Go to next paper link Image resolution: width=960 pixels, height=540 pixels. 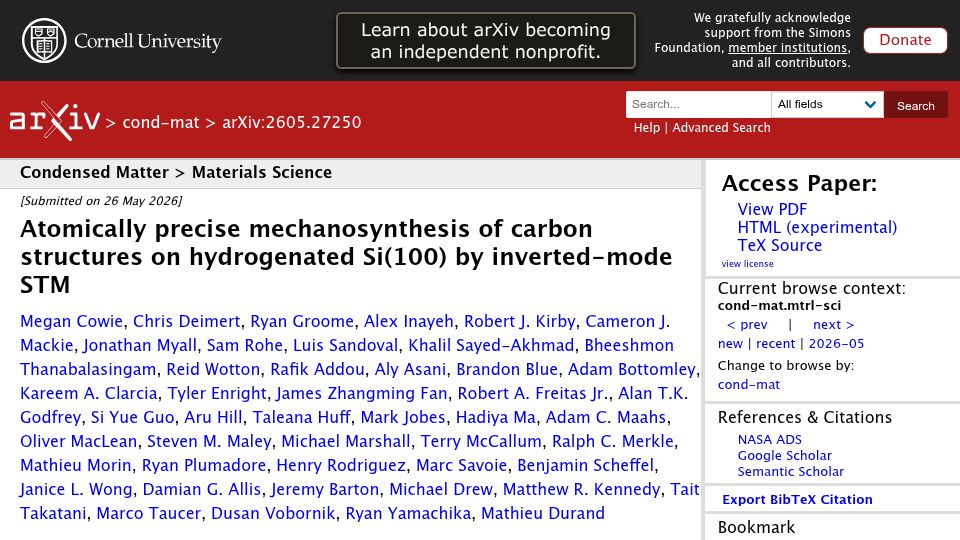[x=833, y=324]
